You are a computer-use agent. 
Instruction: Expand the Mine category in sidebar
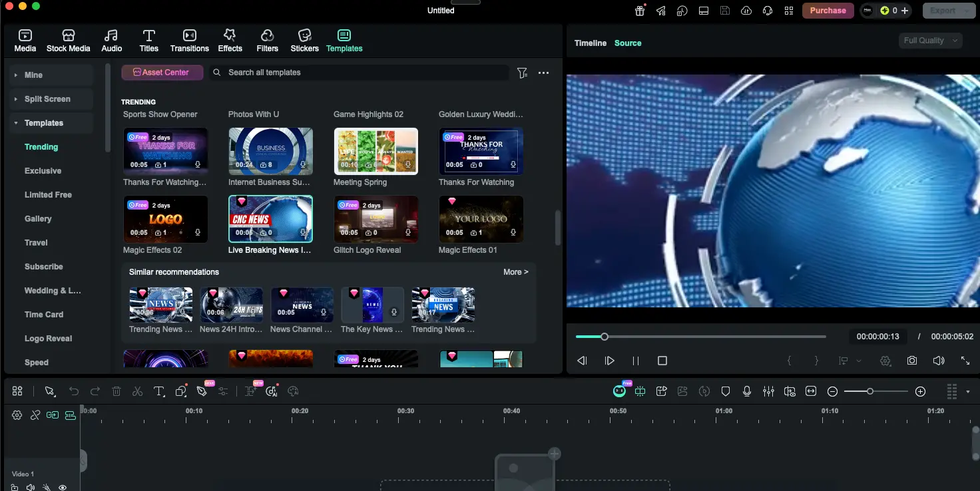coord(33,75)
